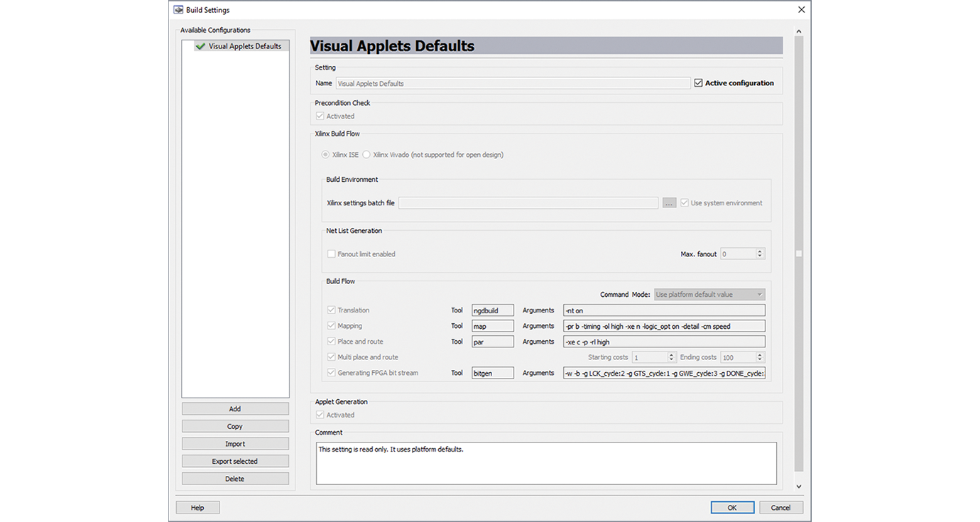Click the Xilinx settings batch file field
This screenshot has width=980, height=522.
point(528,203)
